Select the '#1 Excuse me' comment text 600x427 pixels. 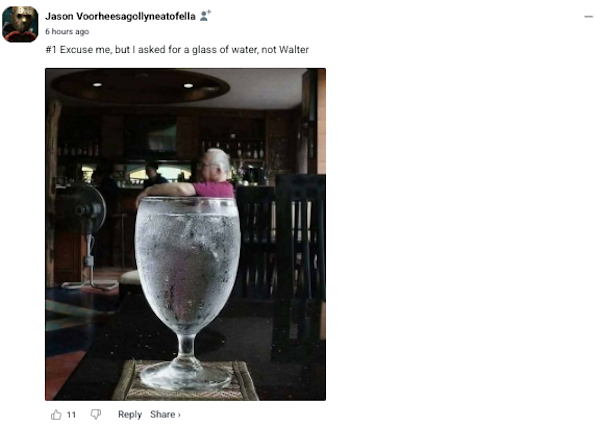[x=177, y=50]
